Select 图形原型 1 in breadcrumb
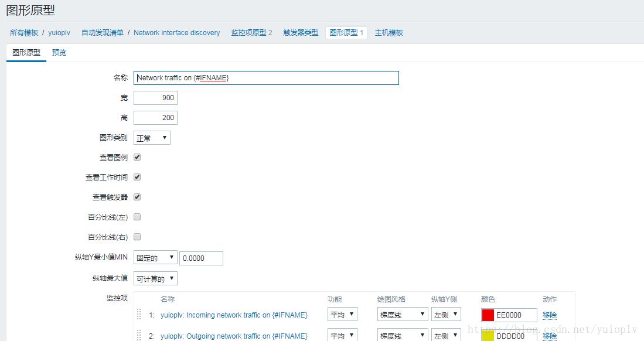Screen dimensions: 644x341 click(346, 32)
